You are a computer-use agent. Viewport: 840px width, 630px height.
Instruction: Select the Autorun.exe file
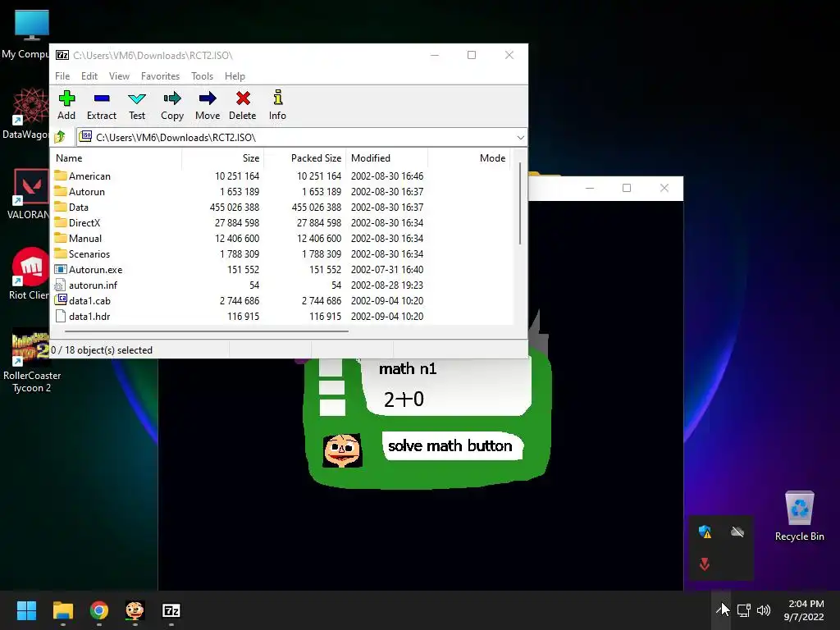[89, 269]
